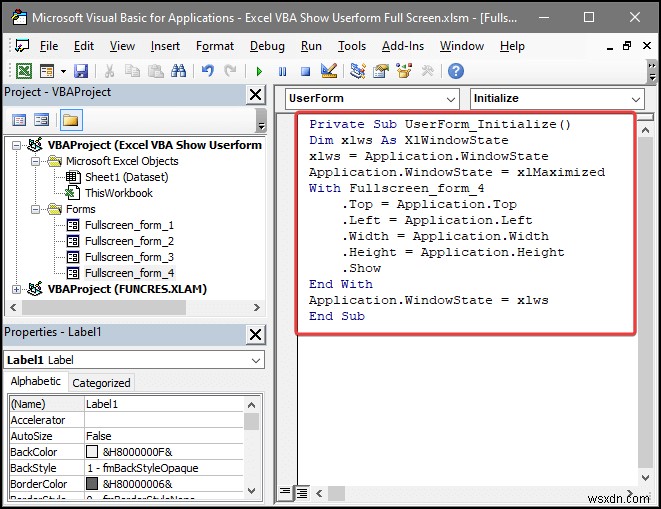This screenshot has width=661, height=509.
Task: Collapse the Forms folder
Action: point(35,210)
